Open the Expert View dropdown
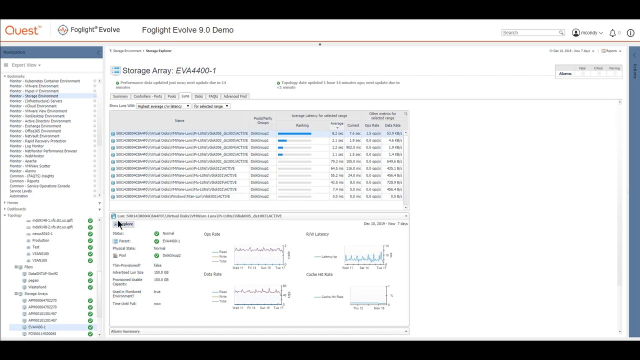This screenshot has width=640, height=360. [26, 65]
